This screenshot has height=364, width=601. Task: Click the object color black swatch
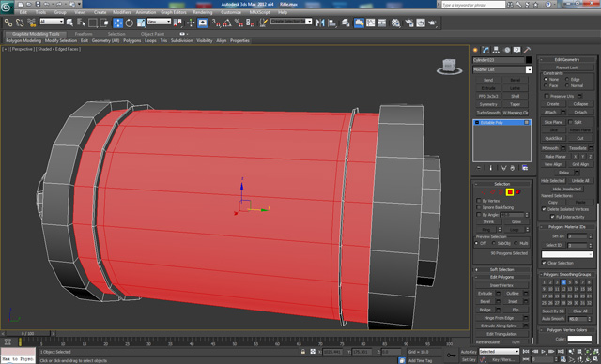point(529,60)
